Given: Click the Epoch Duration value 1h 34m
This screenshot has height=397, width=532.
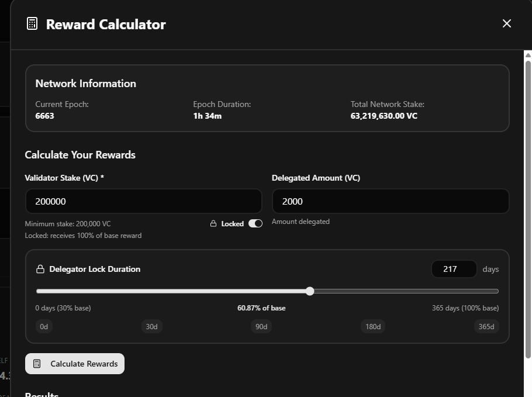Looking at the screenshot, I should click(x=208, y=116).
